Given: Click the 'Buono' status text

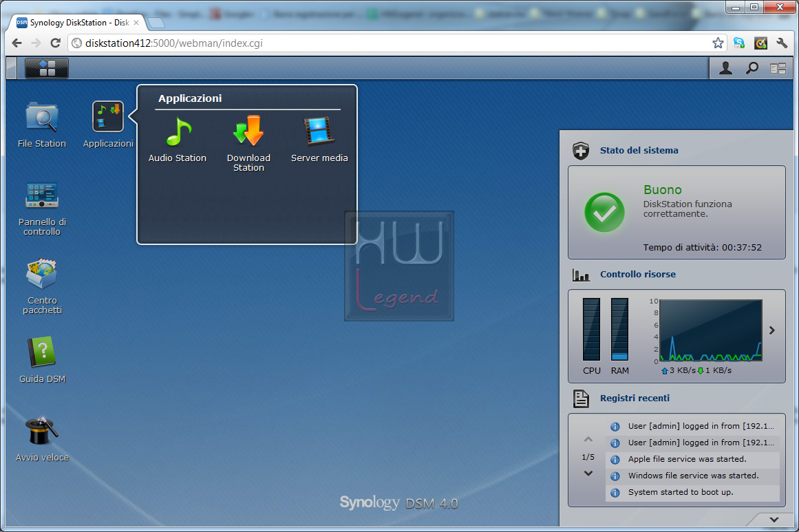Looking at the screenshot, I should click(663, 190).
